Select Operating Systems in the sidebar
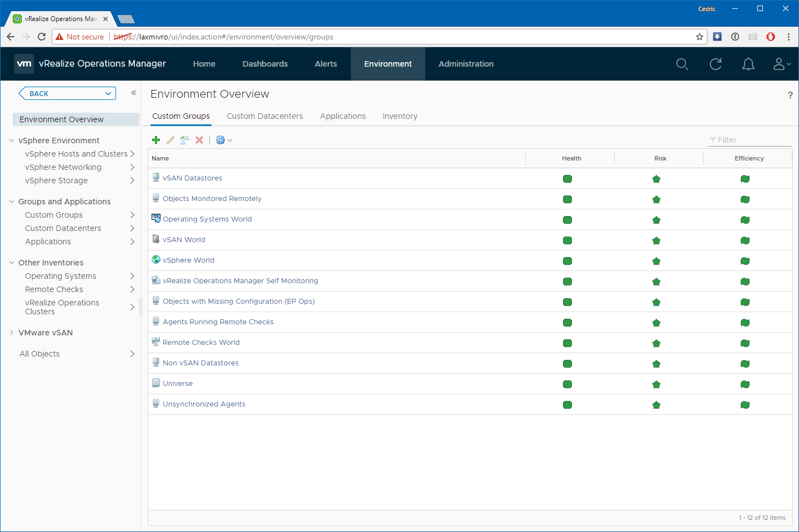The width and height of the screenshot is (799, 532). [x=61, y=276]
